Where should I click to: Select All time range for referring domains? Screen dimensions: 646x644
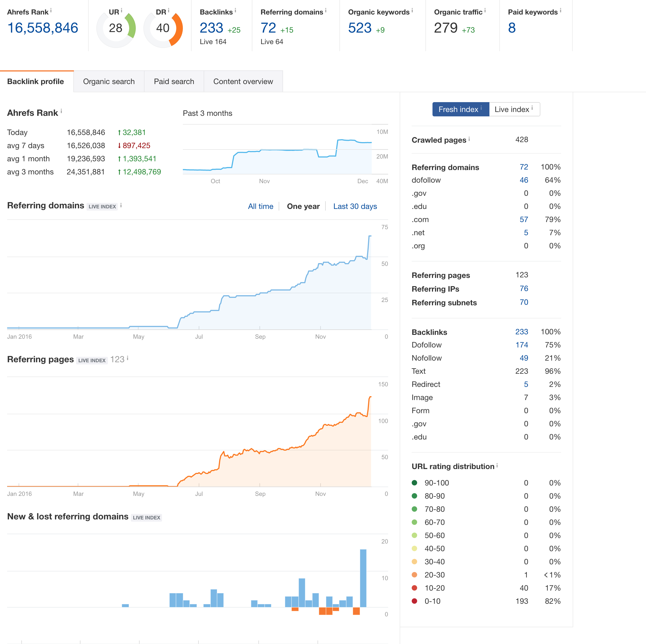point(261,206)
